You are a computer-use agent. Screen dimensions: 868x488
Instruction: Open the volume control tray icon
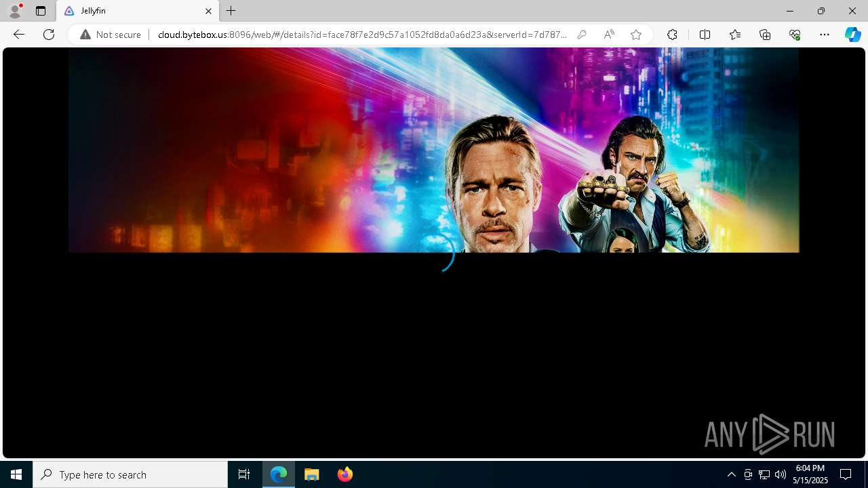pyautogui.click(x=781, y=474)
